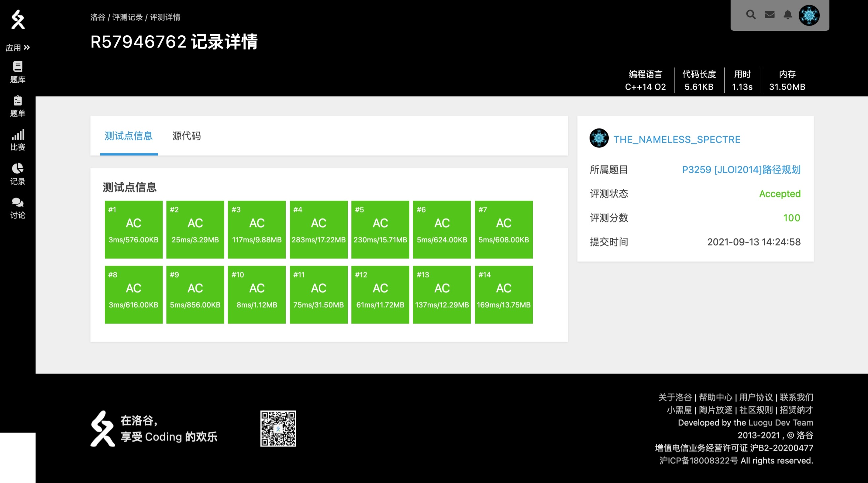Click the user avatar in header

[809, 15]
